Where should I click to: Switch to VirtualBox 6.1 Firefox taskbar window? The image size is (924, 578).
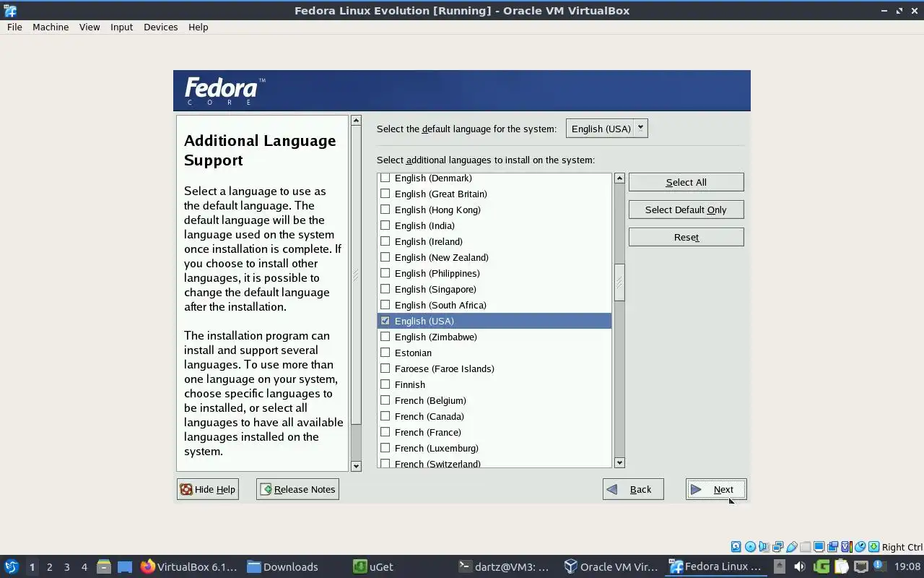point(189,566)
